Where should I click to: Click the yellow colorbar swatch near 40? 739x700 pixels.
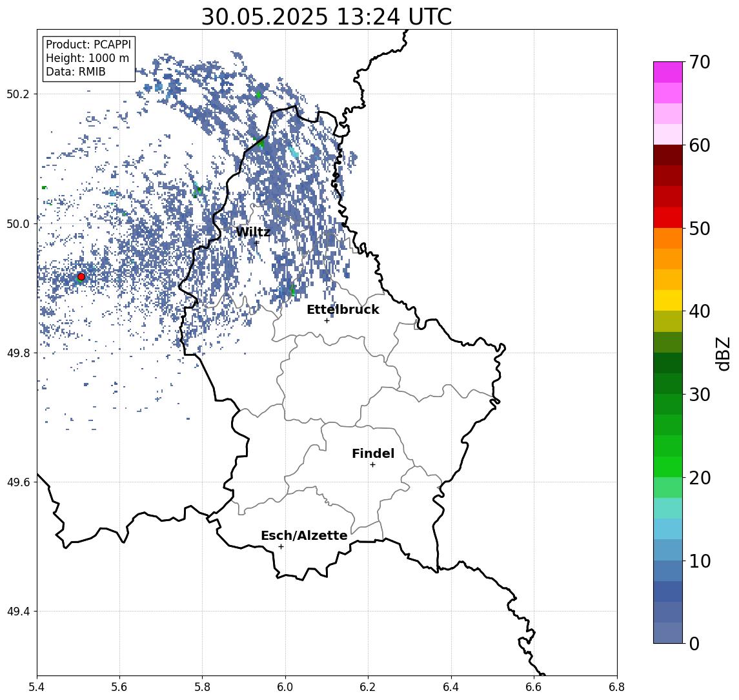668,301
